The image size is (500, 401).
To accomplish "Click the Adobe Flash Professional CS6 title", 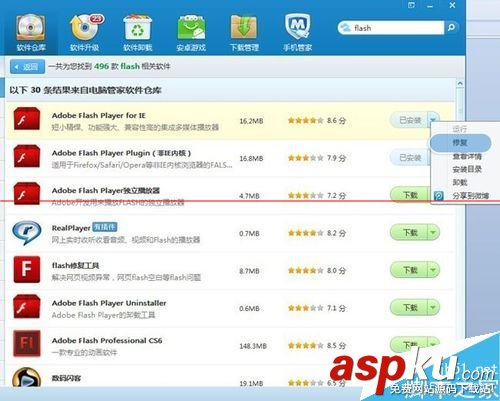I will click(x=107, y=340).
